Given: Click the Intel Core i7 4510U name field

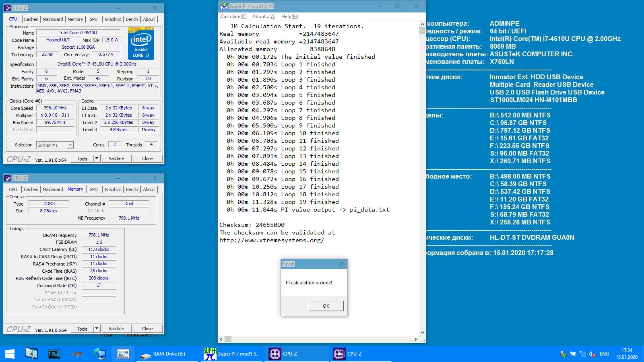Looking at the screenshot, I should [x=78, y=33].
